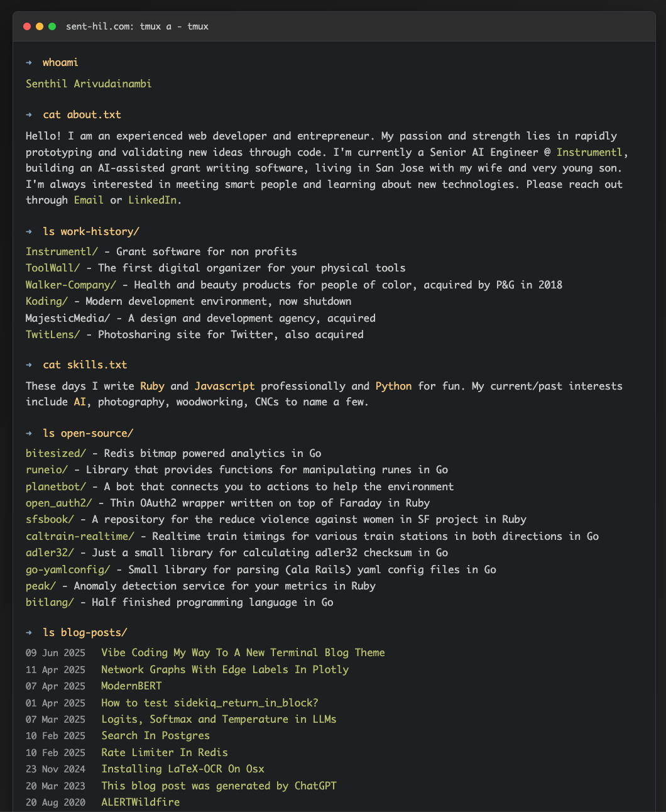Click the green maximize dot in title bar
This screenshot has width=666, height=812.
[52, 26]
